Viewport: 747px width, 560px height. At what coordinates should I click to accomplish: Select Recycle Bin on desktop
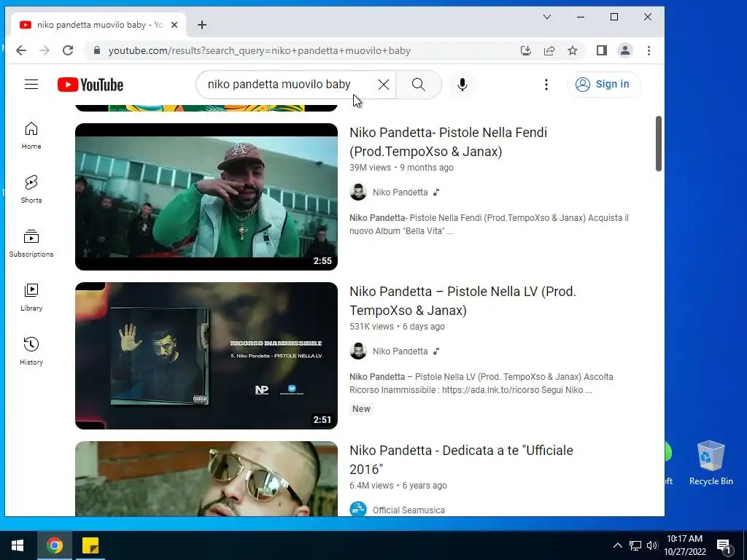point(711,463)
